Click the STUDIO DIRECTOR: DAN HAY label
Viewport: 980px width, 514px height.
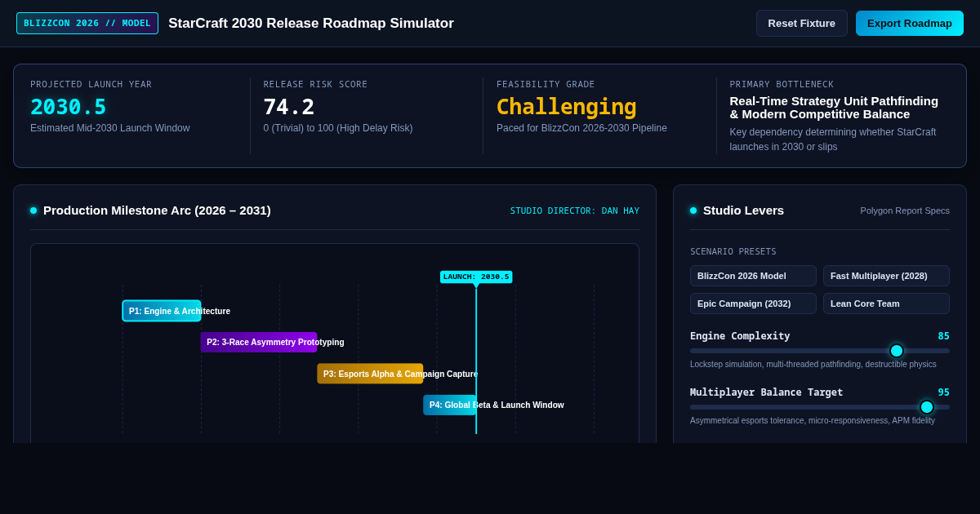click(575, 210)
